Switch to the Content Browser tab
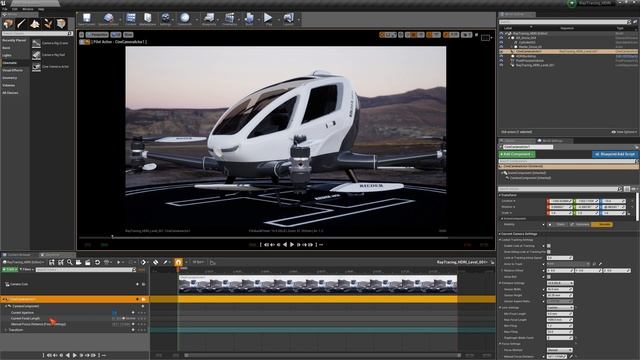 click(19, 255)
